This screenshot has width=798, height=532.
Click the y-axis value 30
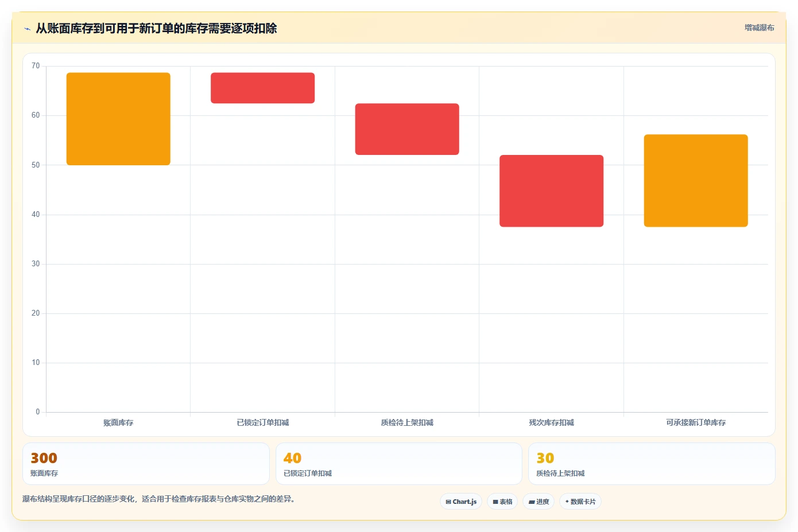(36, 264)
